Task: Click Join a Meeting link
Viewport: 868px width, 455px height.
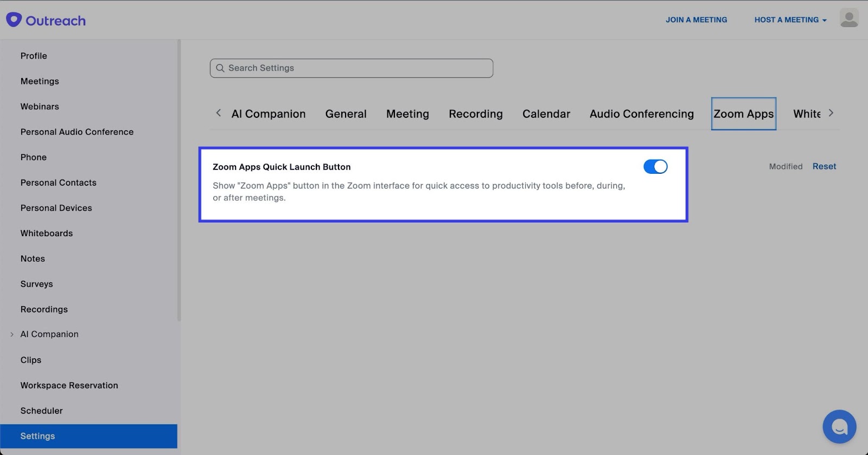Action: [x=696, y=20]
